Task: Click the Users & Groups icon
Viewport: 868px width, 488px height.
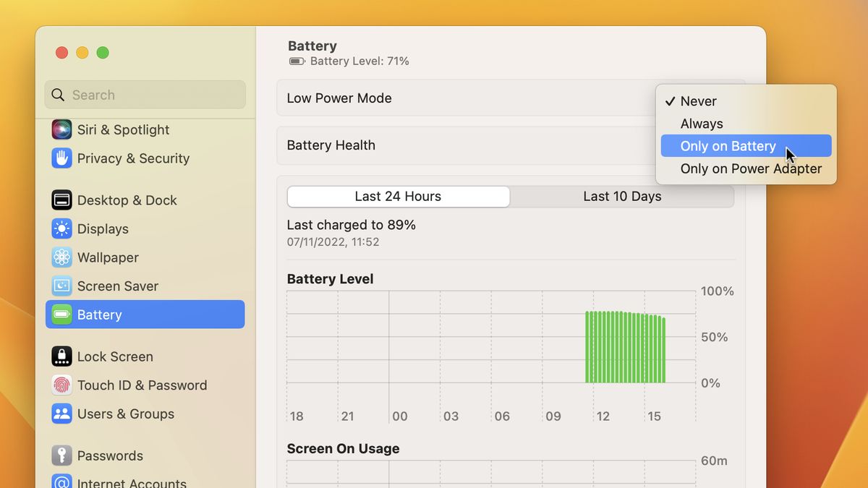Action: pyautogui.click(x=61, y=414)
